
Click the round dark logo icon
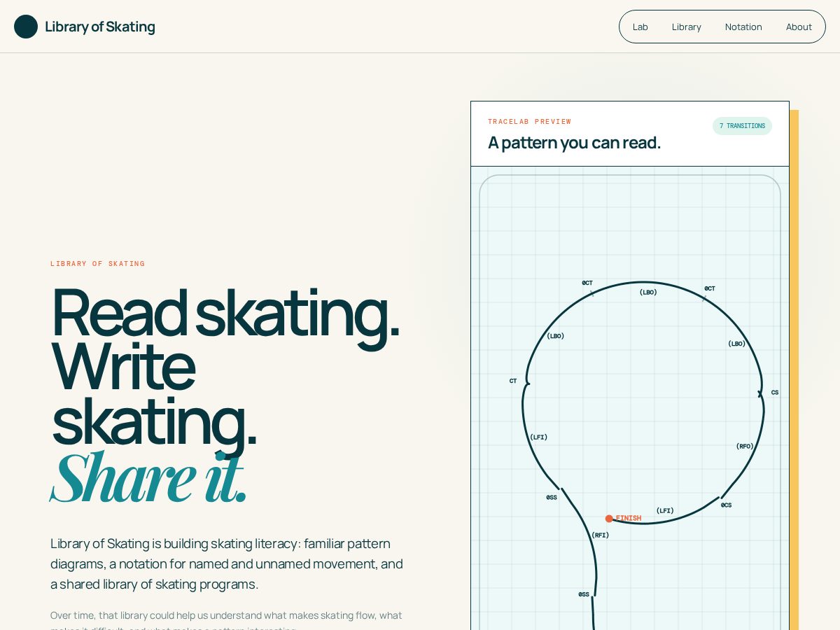click(26, 27)
